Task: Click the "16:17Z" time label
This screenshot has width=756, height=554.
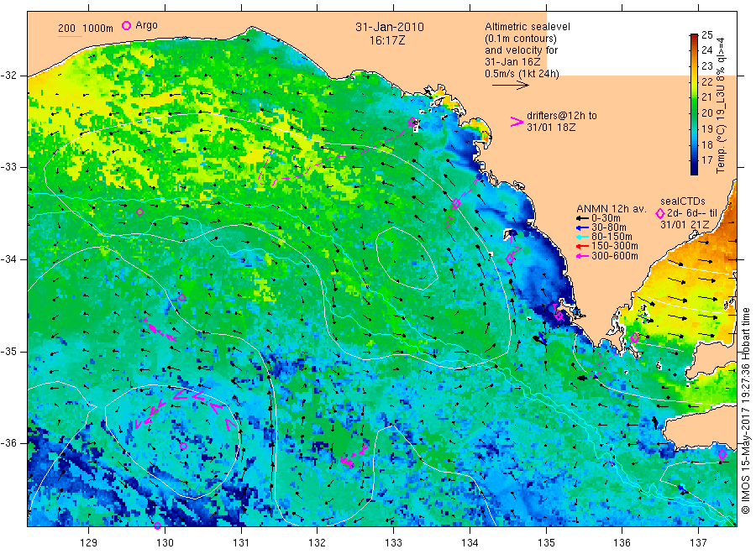Action: tap(387, 40)
